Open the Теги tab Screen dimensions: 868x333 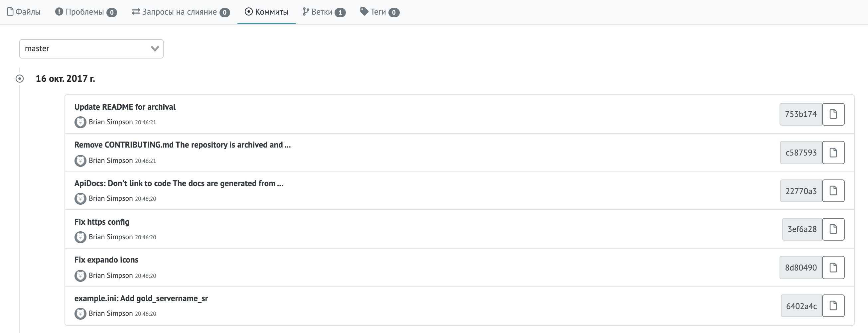[x=380, y=12]
